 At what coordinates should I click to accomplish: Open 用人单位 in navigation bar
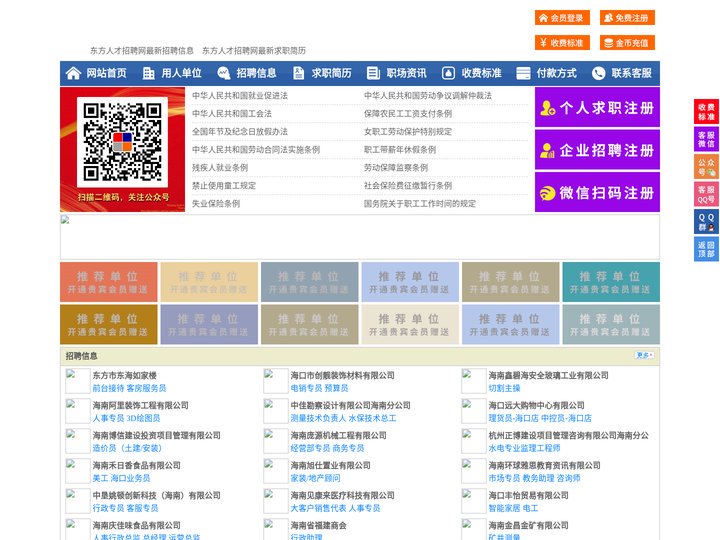pyautogui.click(x=181, y=73)
